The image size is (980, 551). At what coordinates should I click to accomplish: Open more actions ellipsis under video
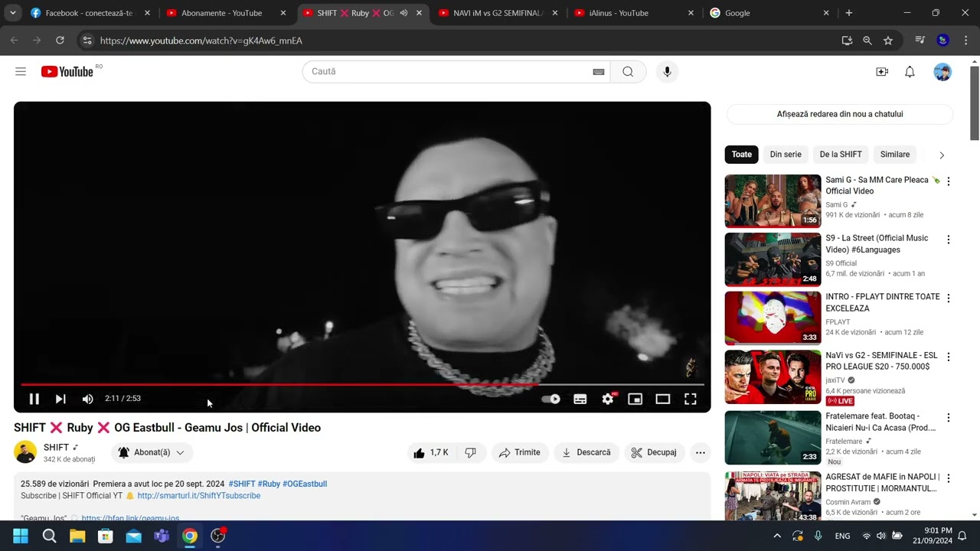pos(700,452)
